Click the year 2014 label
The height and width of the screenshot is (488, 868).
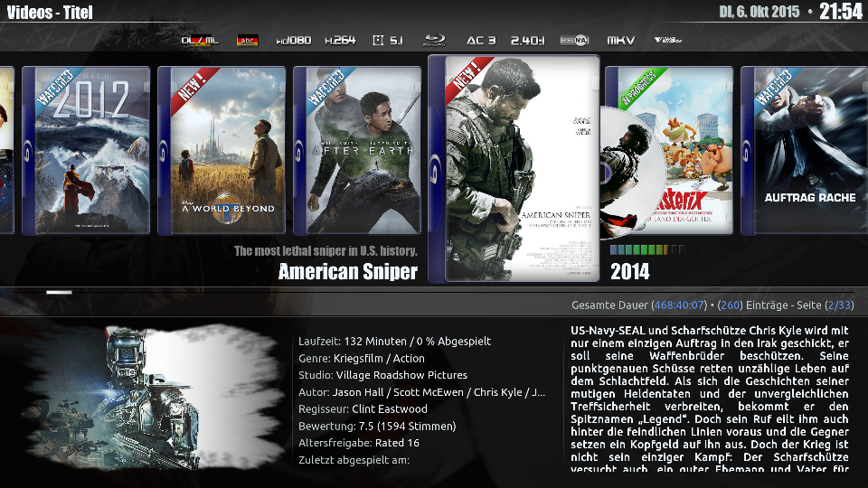click(629, 272)
